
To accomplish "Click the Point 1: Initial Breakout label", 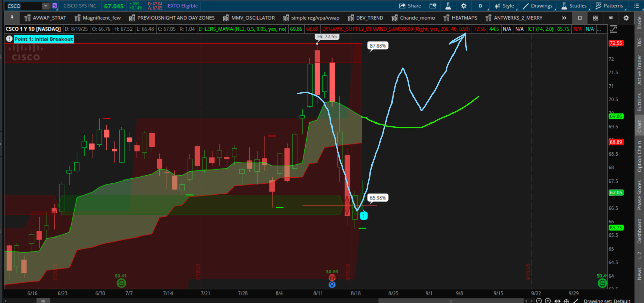I will coord(44,39).
